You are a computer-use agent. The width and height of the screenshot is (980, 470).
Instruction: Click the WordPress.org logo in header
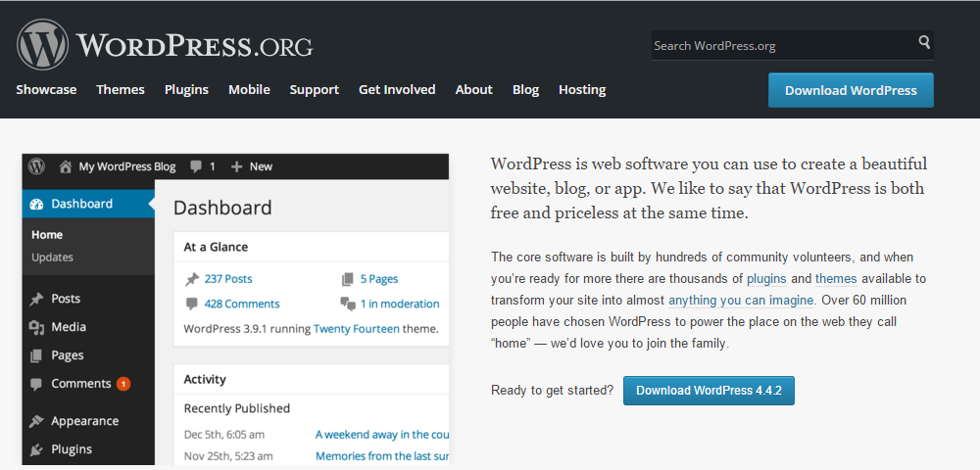pos(165,44)
